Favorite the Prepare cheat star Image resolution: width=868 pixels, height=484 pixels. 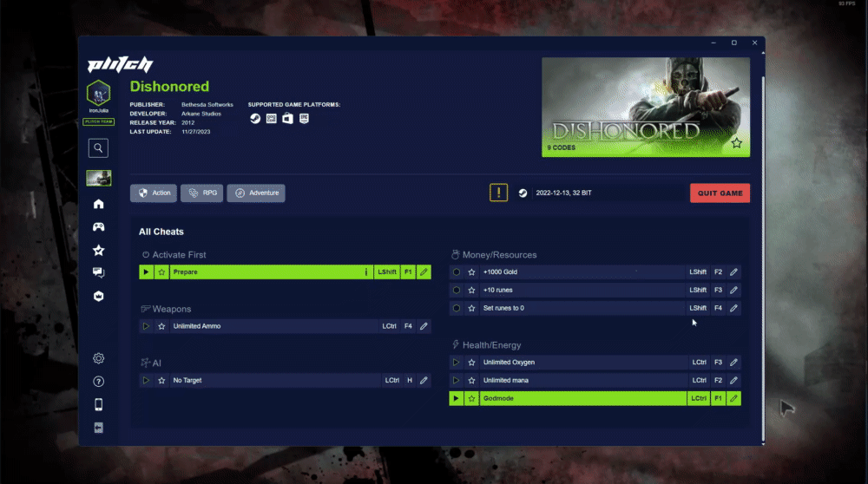point(161,272)
